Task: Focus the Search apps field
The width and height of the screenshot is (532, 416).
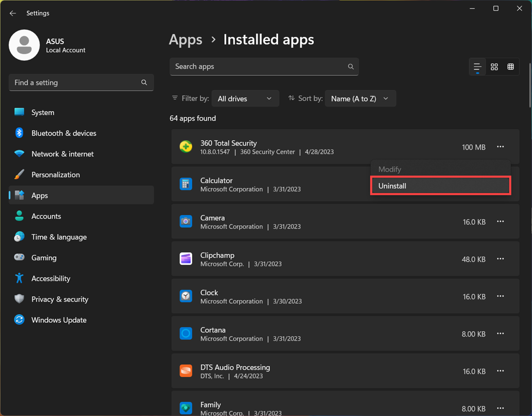Action: click(x=264, y=67)
